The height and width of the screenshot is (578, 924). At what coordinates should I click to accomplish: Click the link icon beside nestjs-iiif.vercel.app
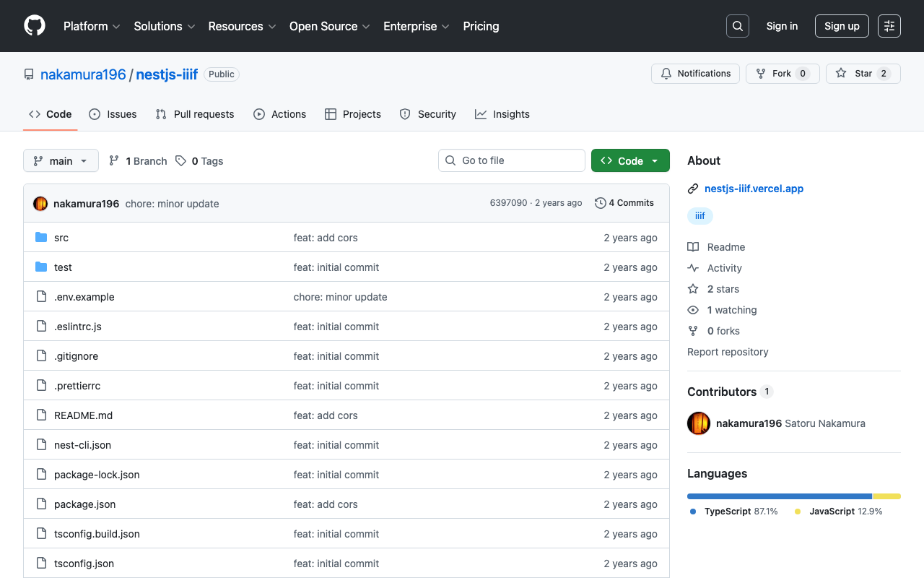coord(693,189)
